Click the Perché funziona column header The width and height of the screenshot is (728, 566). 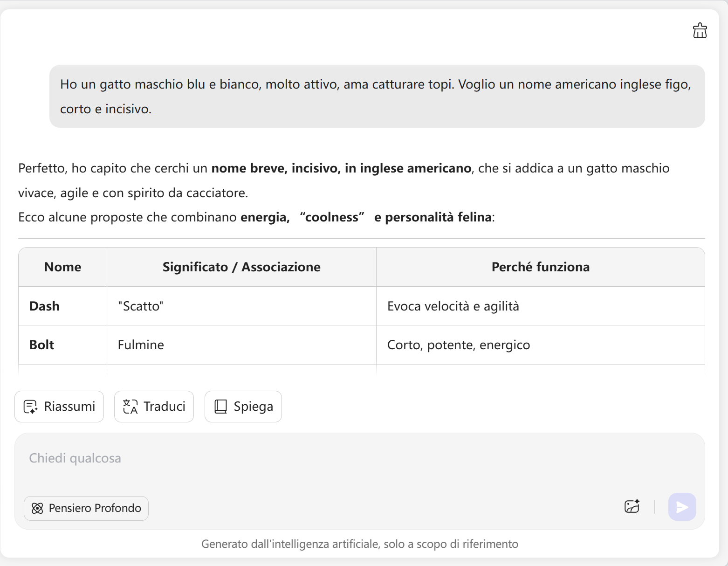point(540,267)
